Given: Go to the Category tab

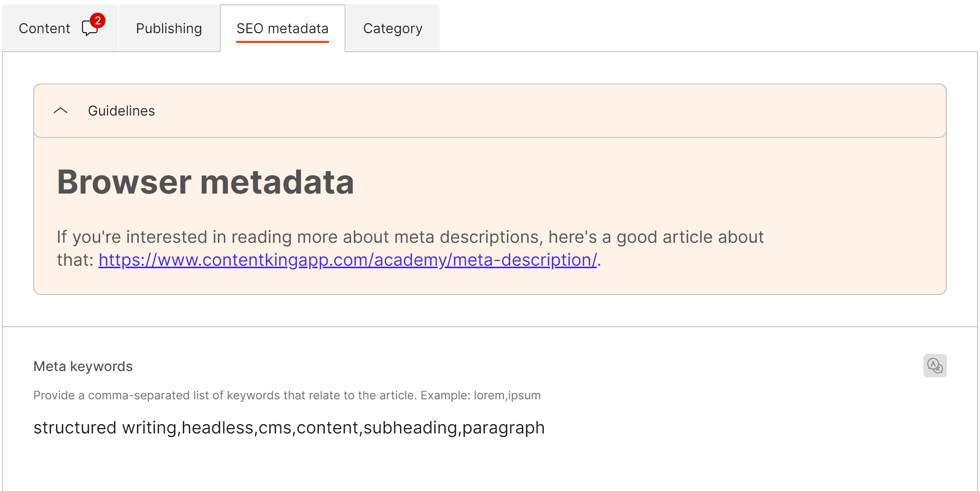Looking at the screenshot, I should coord(392,28).
